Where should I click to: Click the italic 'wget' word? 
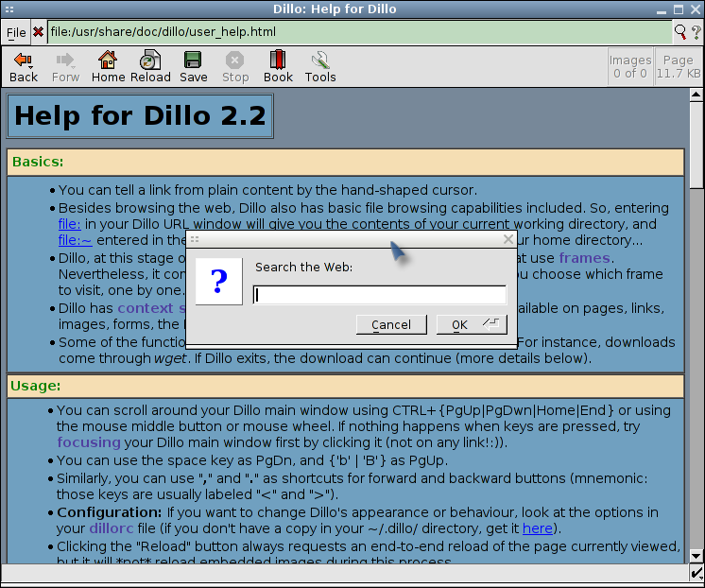click(x=170, y=358)
